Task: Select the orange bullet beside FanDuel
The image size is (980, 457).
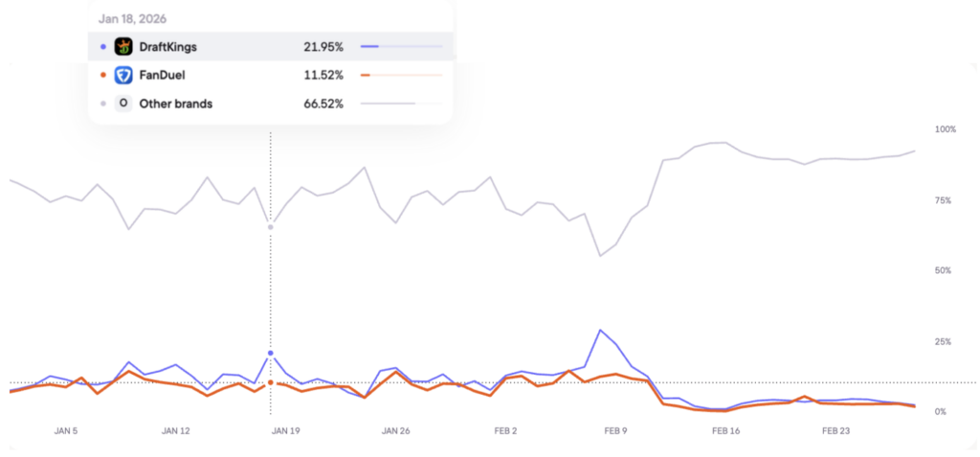Action: [x=103, y=75]
